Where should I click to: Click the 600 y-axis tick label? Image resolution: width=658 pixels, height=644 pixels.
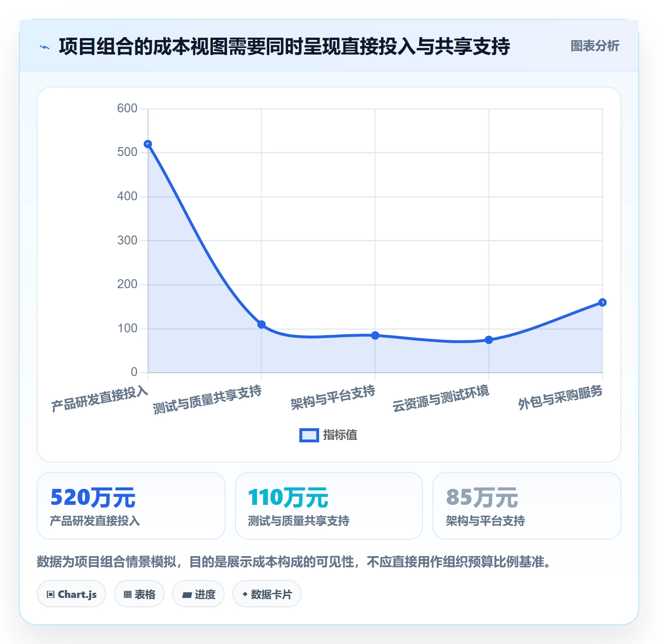click(x=127, y=109)
